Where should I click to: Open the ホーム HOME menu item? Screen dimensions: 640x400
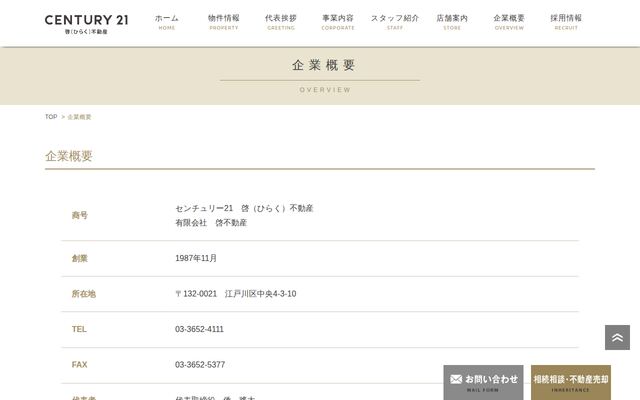pos(167,22)
